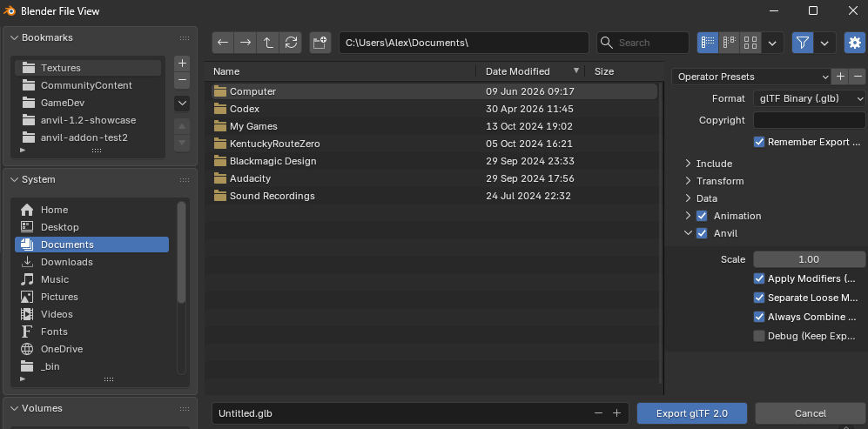Sort by Size column header
The image size is (868, 429).
pyautogui.click(x=623, y=71)
